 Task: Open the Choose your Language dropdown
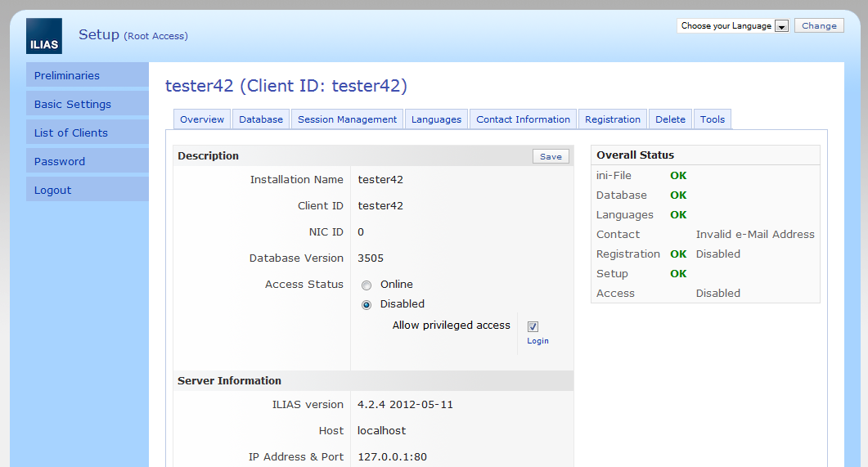(x=732, y=26)
